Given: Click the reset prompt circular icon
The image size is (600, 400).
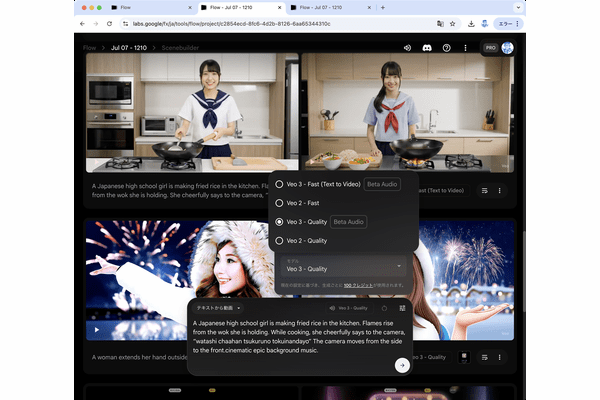Looking at the screenshot, I should [384, 308].
